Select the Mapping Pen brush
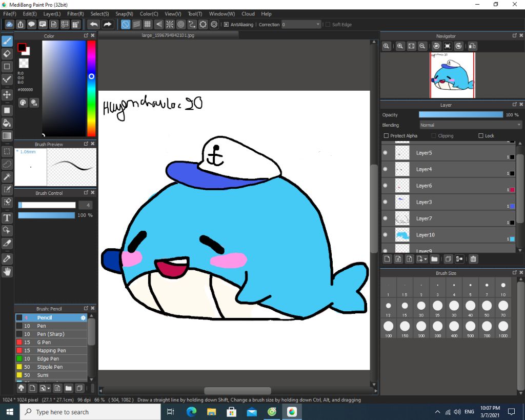The width and height of the screenshot is (525, 420). 51,350
